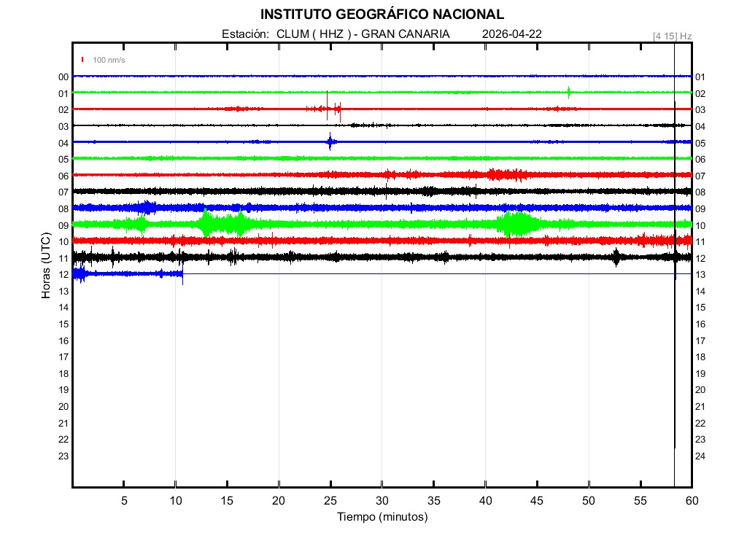Click the 45 tick on the minutes axis
This screenshot has height=560, width=747.
(x=538, y=500)
